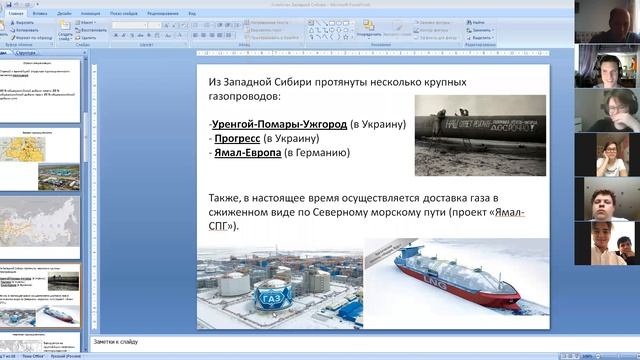640x360 pixels.
Task: Click Копировать (Copy) in clipboard group
Action: (24, 30)
